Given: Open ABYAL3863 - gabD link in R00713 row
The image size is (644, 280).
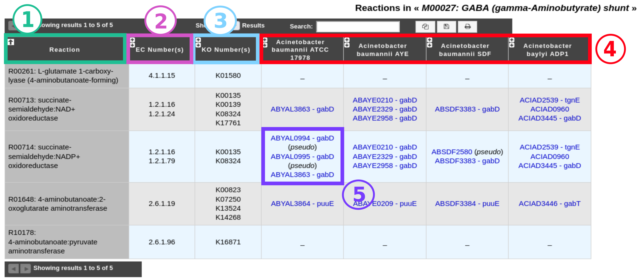Looking at the screenshot, I should 302,109.
